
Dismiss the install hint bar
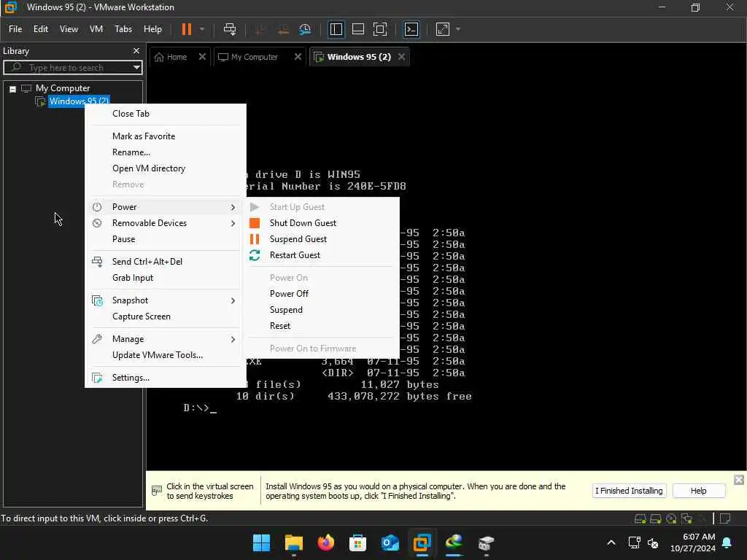click(738, 480)
